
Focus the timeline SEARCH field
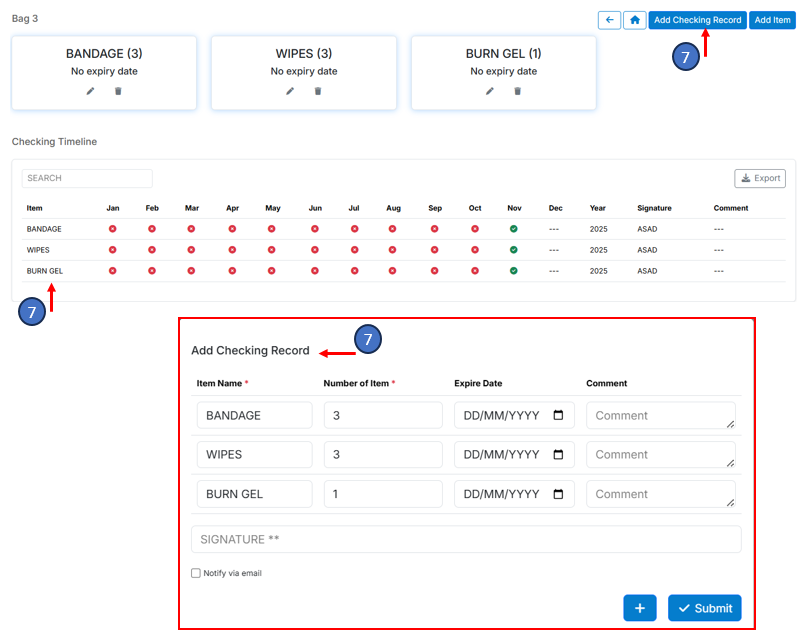87,178
